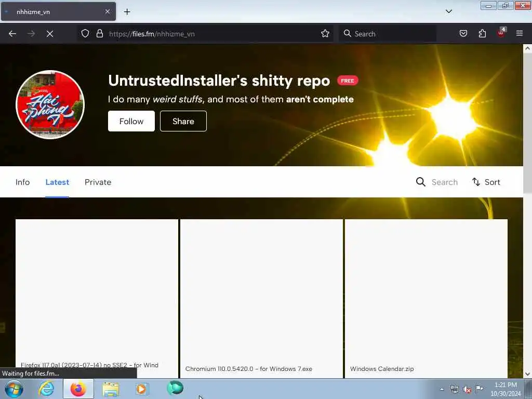Switch to the Info tab
Image resolution: width=532 pixels, height=399 pixels.
(x=22, y=182)
